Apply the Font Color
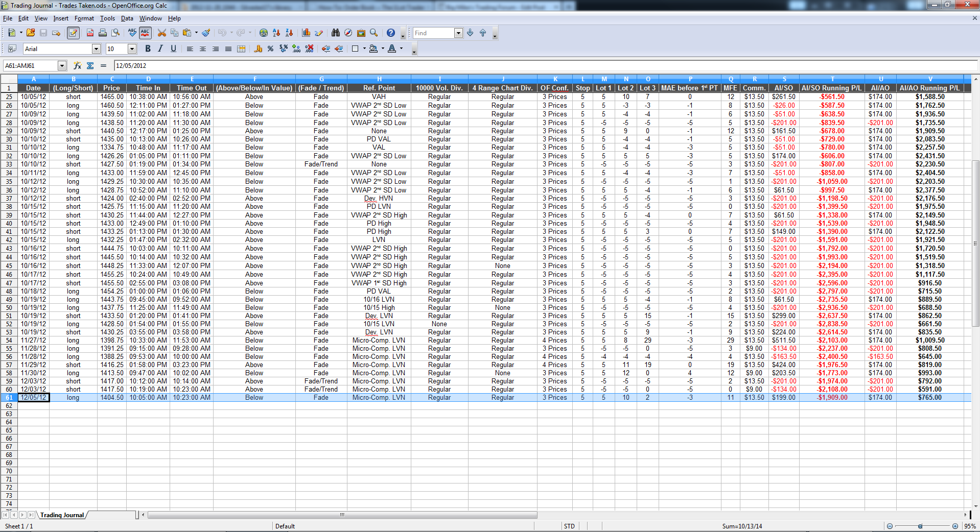 pos(392,49)
